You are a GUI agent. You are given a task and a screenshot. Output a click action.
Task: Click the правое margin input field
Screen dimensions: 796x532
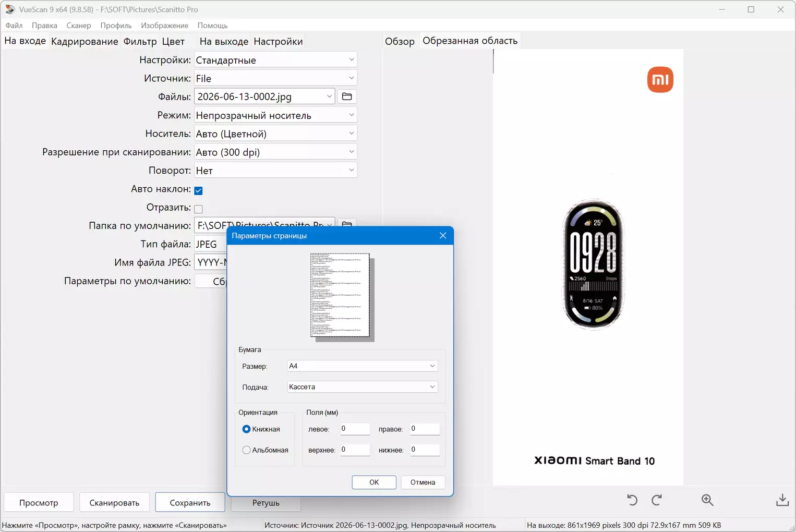tap(425, 429)
